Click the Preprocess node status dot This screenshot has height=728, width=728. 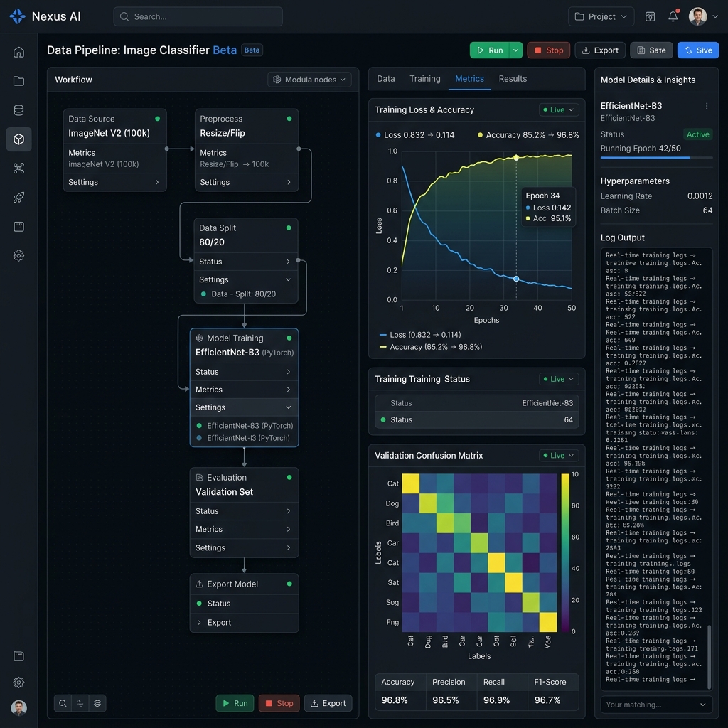289,119
